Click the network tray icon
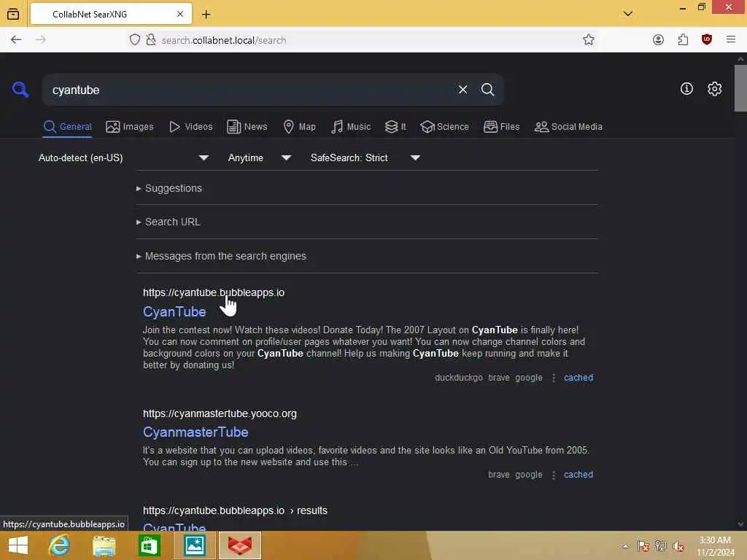Image resolution: width=747 pixels, height=560 pixels. (x=661, y=546)
